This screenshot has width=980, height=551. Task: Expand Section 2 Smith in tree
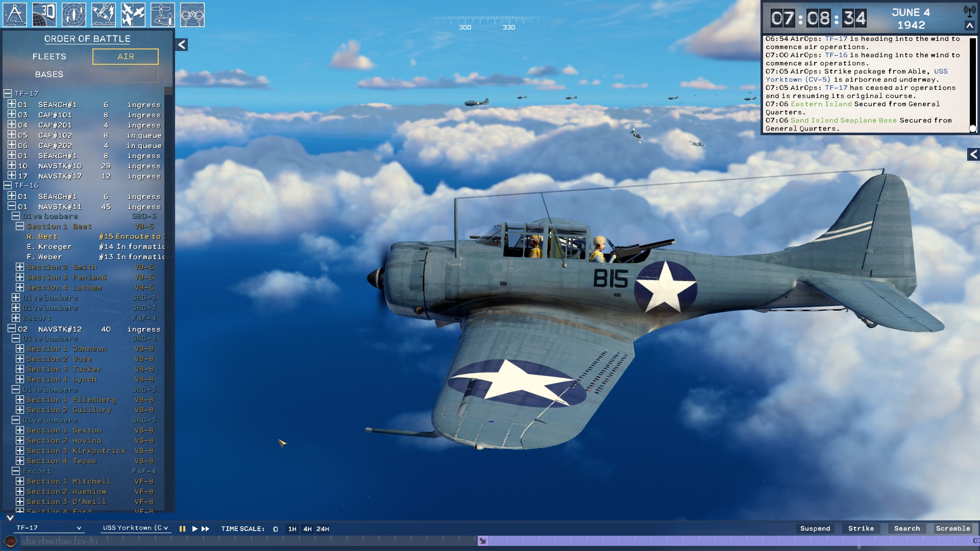tap(20, 267)
